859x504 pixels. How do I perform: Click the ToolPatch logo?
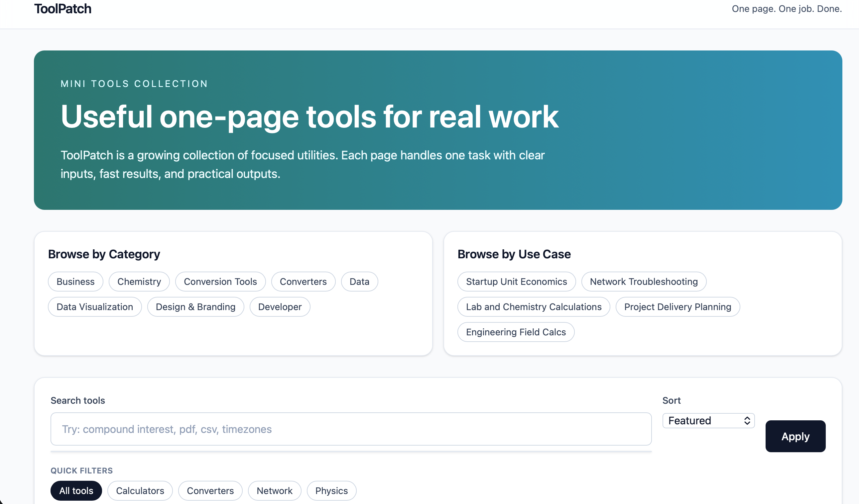62,9
